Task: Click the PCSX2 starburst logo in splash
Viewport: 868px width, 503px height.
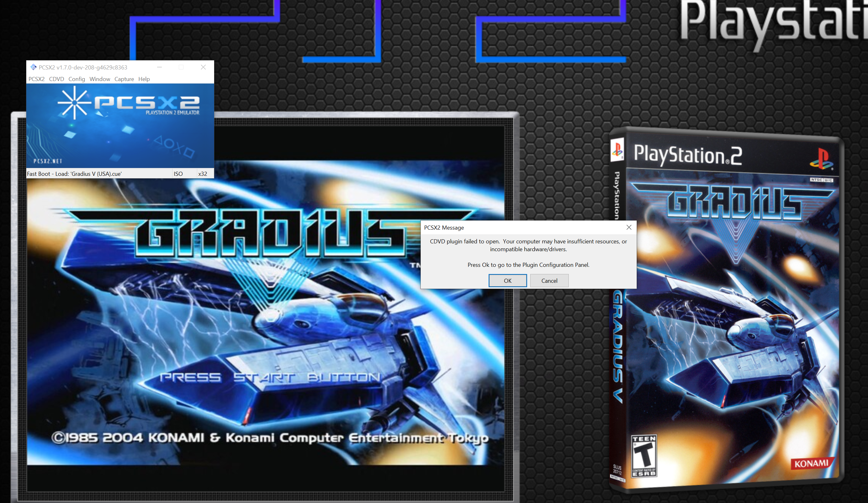Action: [x=74, y=103]
